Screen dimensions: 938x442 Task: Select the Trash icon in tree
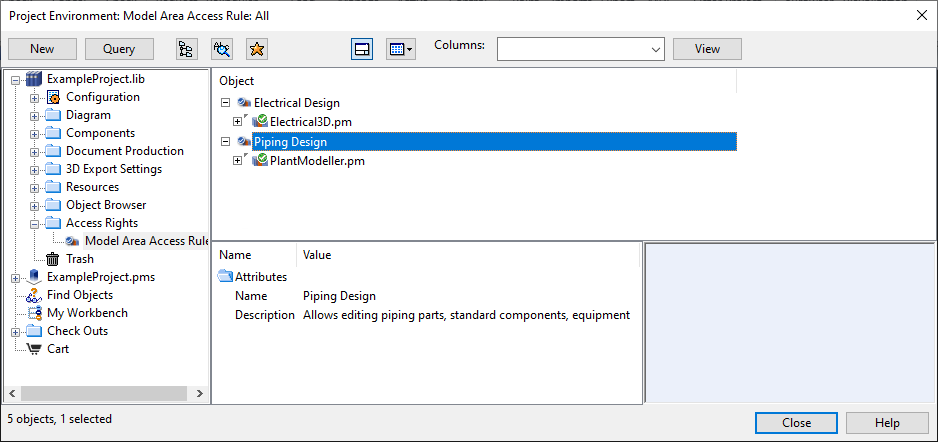[53, 259]
